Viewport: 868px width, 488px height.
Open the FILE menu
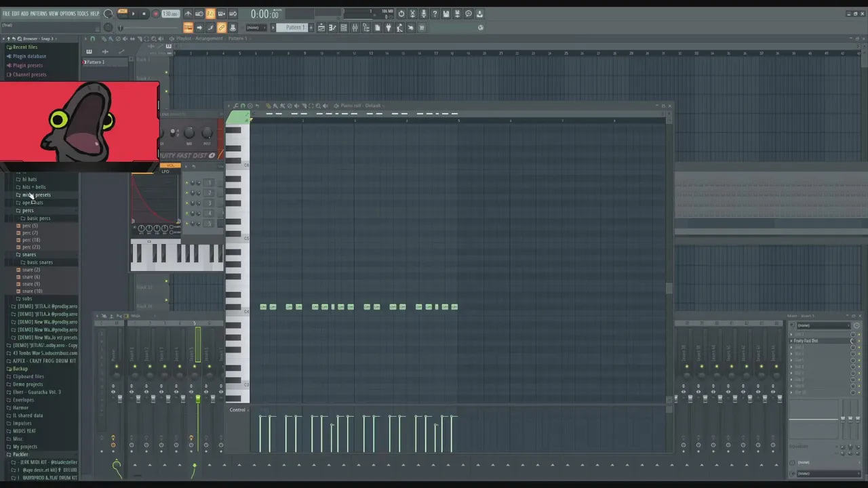[6, 14]
